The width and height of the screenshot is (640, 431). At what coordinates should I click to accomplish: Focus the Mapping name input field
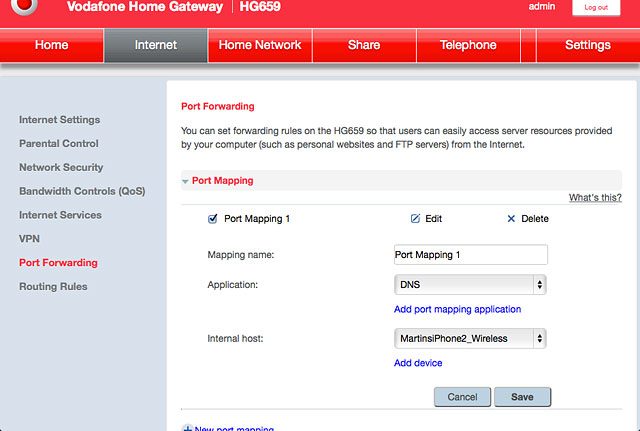[x=471, y=255]
